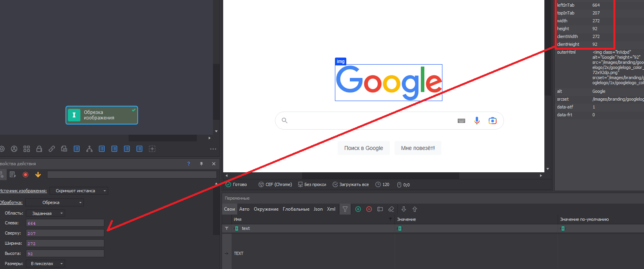Switch to the 'Авто' variables tab
The image size is (644, 269).
244,209
